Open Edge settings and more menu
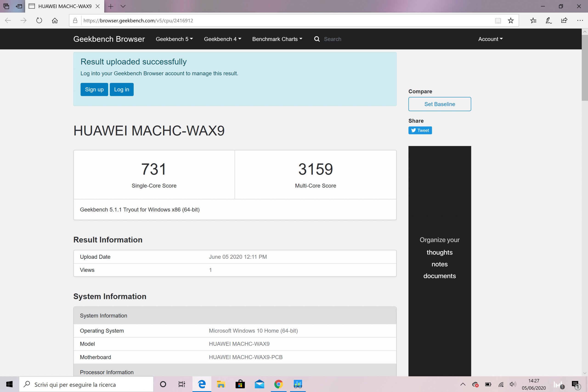This screenshot has width=588, height=392. pyautogui.click(x=580, y=20)
